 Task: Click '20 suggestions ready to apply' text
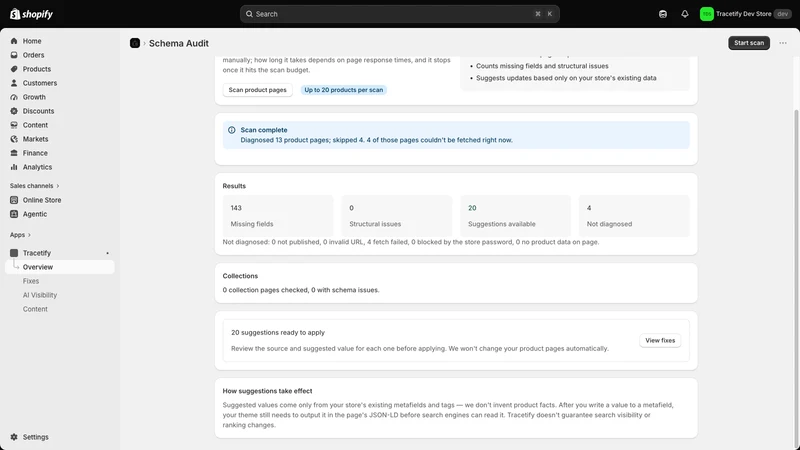[x=278, y=333]
